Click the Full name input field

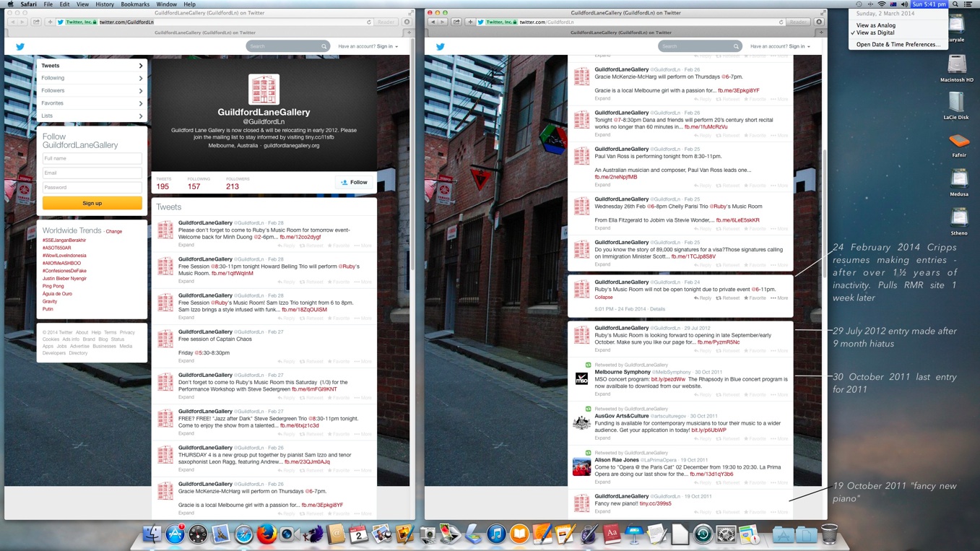(x=92, y=158)
